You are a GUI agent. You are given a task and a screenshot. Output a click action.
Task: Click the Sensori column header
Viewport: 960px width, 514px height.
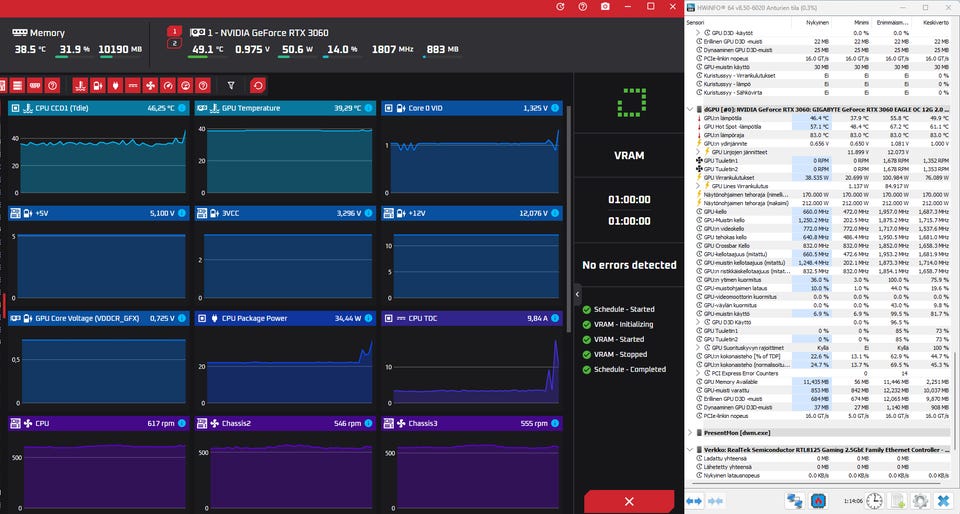click(x=737, y=23)
